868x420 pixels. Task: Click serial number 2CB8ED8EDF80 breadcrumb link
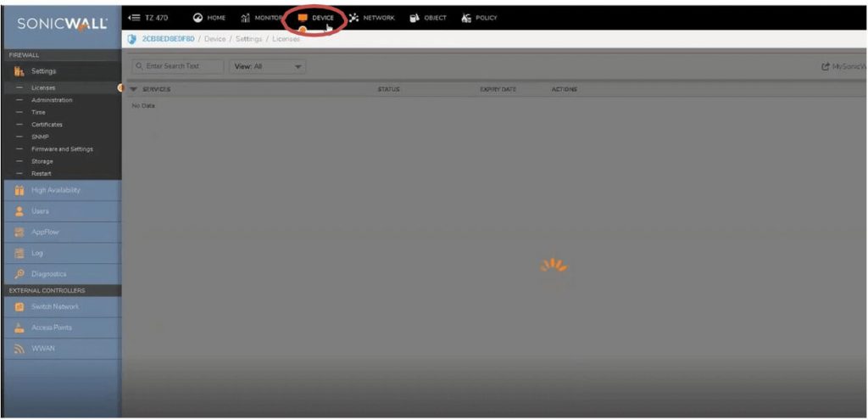pyautogui.click(x=169, y=39)
